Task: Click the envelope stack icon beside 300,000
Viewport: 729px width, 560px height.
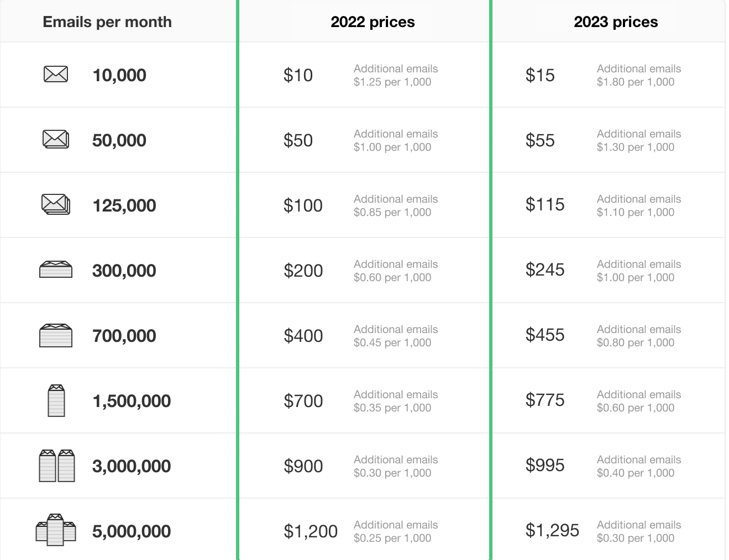Action: pyautogui.click(x=56, y=270)
